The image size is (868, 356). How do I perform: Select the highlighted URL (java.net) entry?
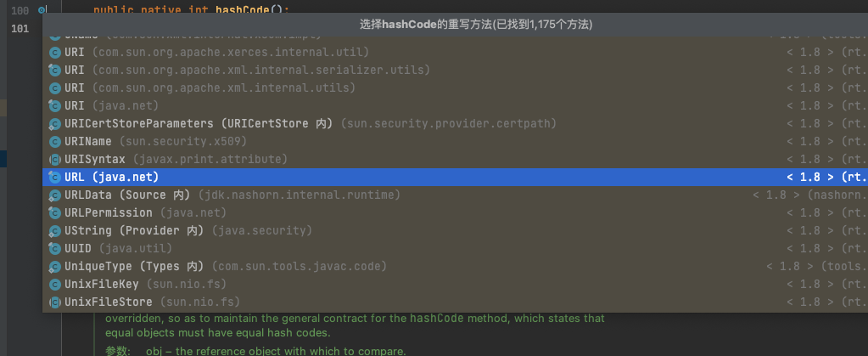(455, 177)
